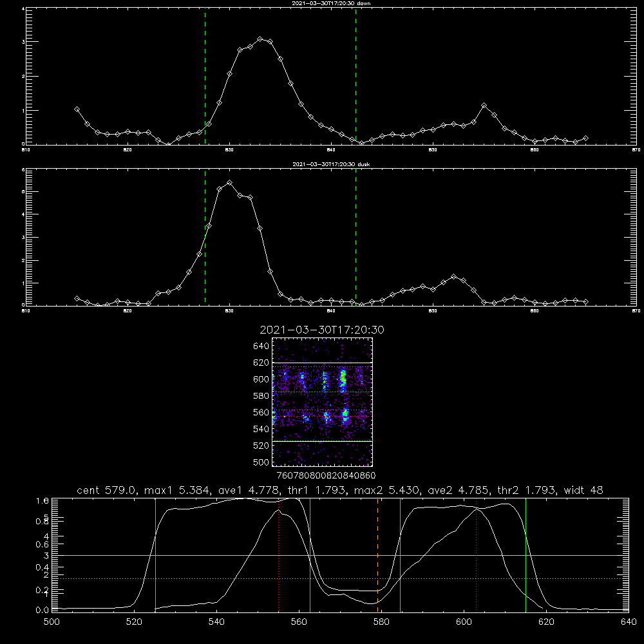
Task: Click the 560 y-axis label beside spectral image
Action: point(261,412)
